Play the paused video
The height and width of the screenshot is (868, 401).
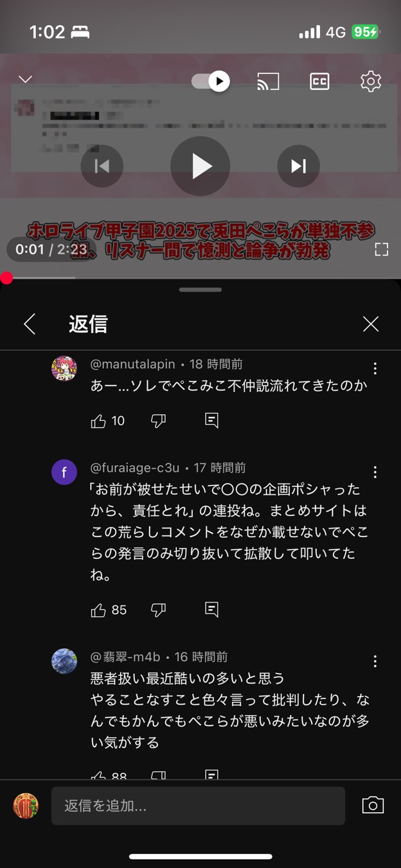click(x=201, y=166)
